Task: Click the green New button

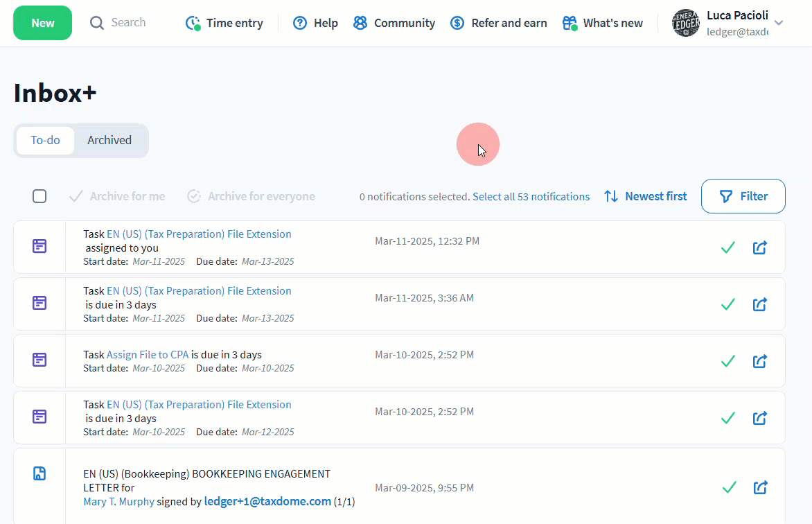Action: point(42,23)
